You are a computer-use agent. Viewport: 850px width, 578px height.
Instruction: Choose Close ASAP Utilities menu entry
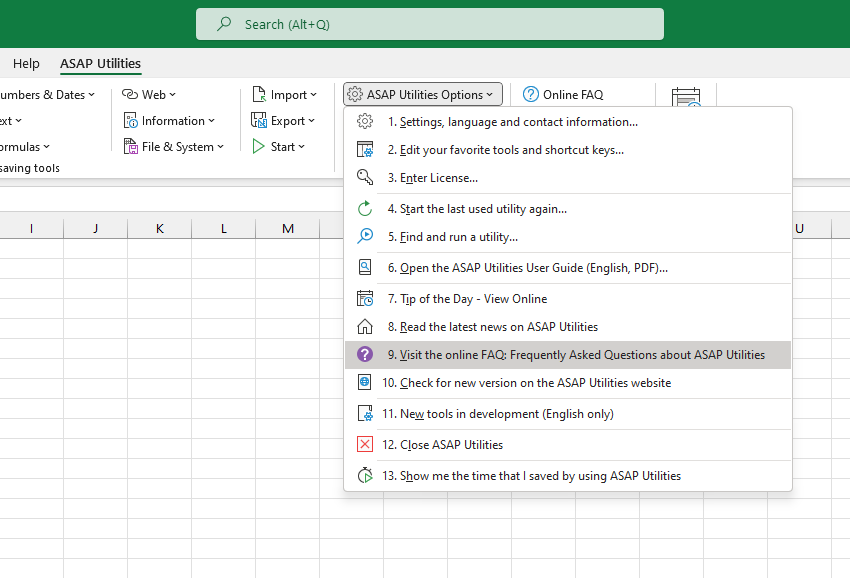coord(568,445)
